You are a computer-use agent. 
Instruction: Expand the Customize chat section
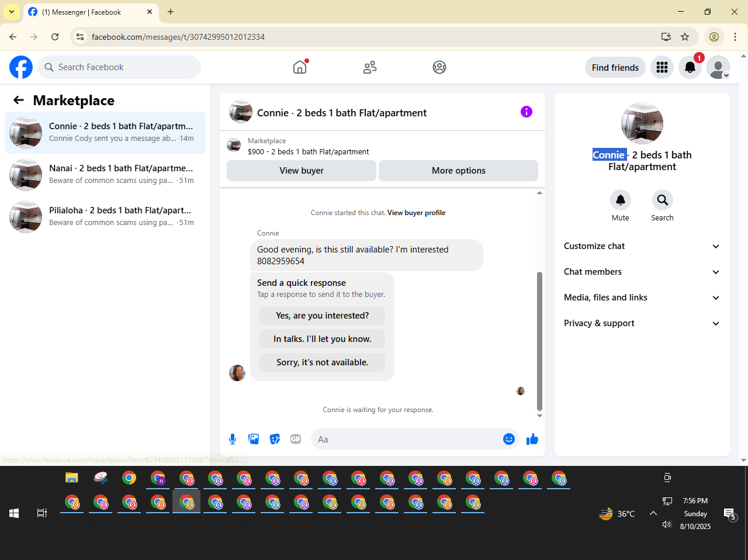(x=642, y=246)
